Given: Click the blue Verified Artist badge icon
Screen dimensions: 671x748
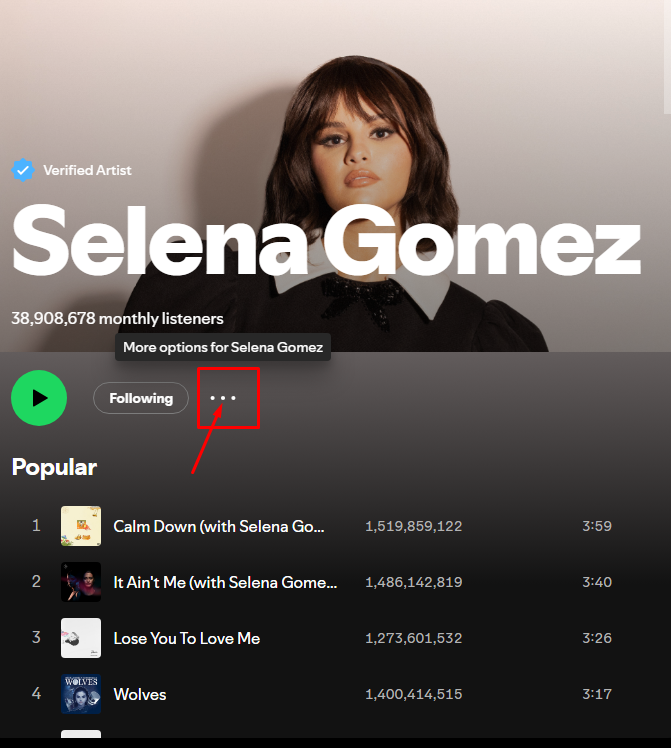Looking at the screenshot, I should pyautogui.click(x=23, y=170).
